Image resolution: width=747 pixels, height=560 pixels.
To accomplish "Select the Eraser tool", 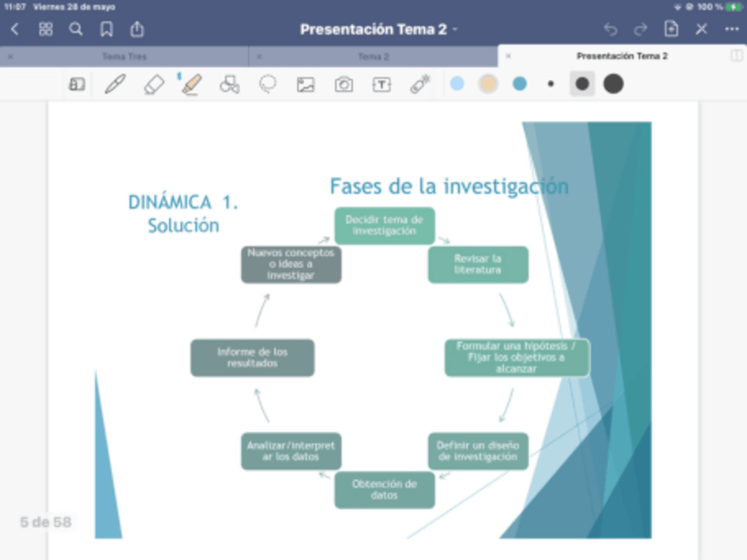I will click(154, 85).
